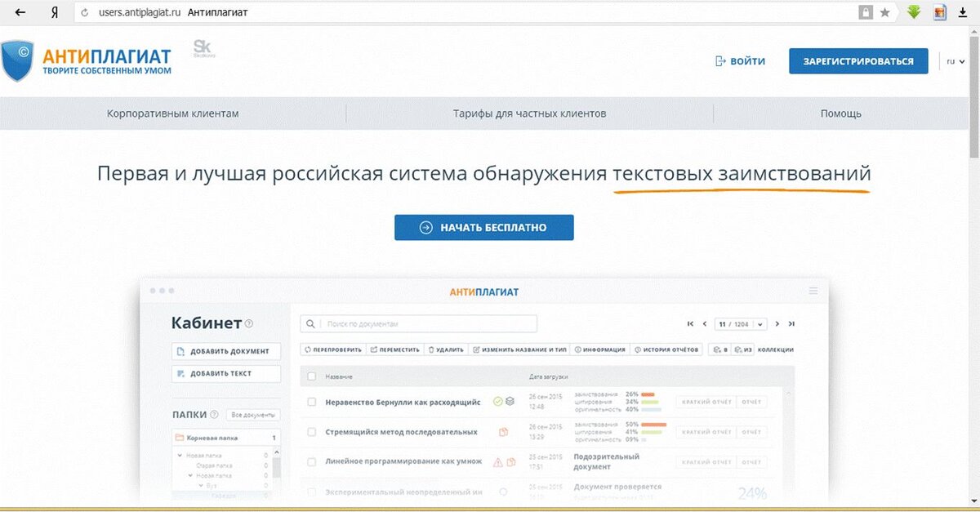
Task: Click УДАЛИТЬ in the document toolbar
Action: [x=447, y=349]
